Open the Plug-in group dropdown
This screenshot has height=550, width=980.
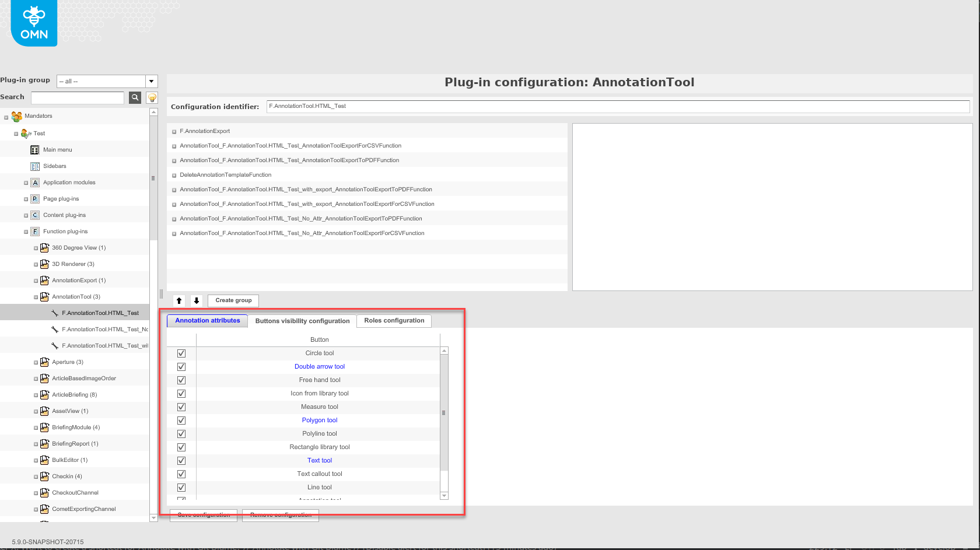tap(151, 81)
